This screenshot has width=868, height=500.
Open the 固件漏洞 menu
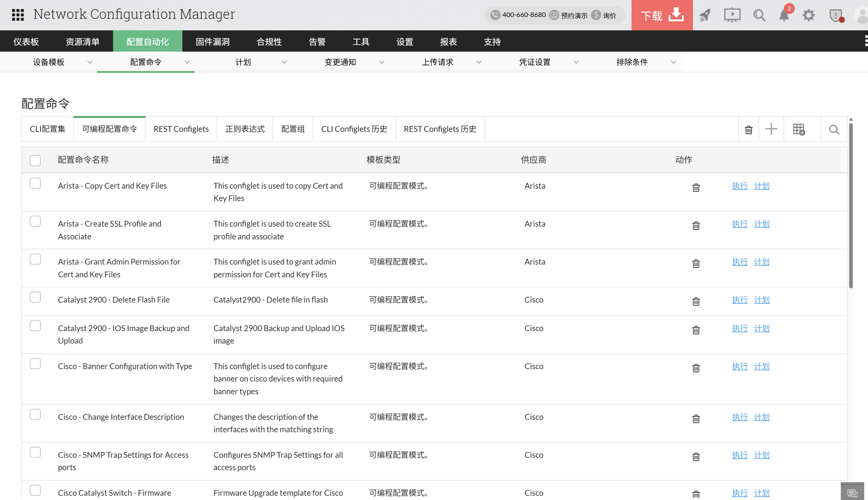pyautogui.click(x=212, y=41)
